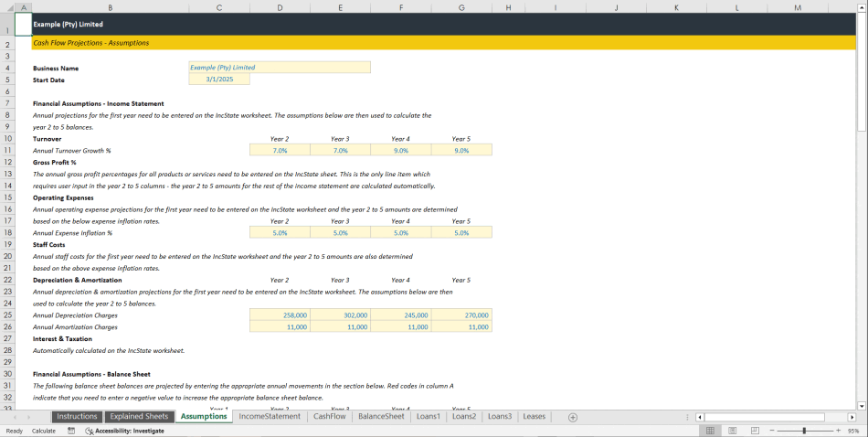Click the macro recording status bar icon
868x437 pixels.
pos(71,431)
